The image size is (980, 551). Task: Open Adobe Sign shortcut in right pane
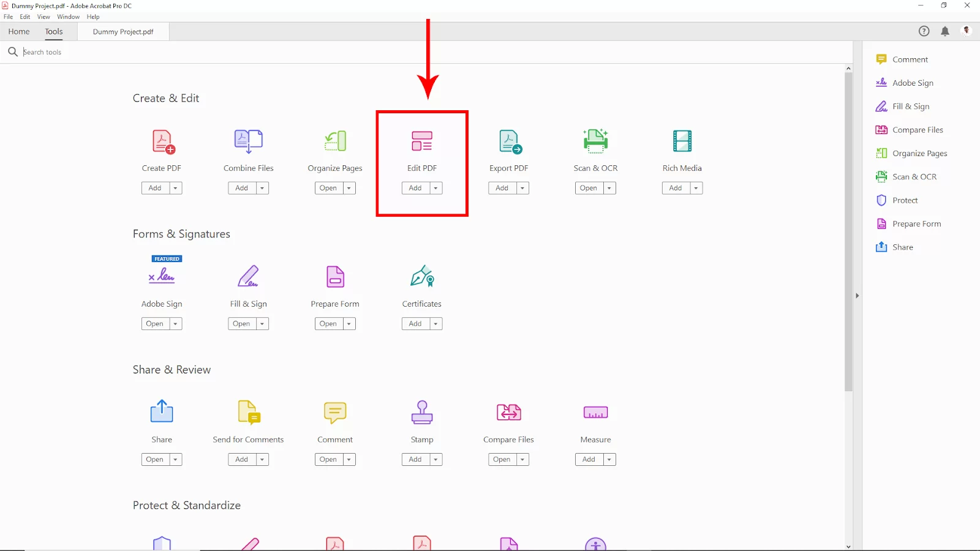[904, 83]
